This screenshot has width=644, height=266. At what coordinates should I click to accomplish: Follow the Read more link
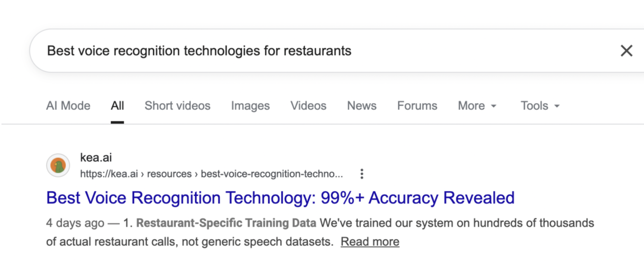click(370, 241)
